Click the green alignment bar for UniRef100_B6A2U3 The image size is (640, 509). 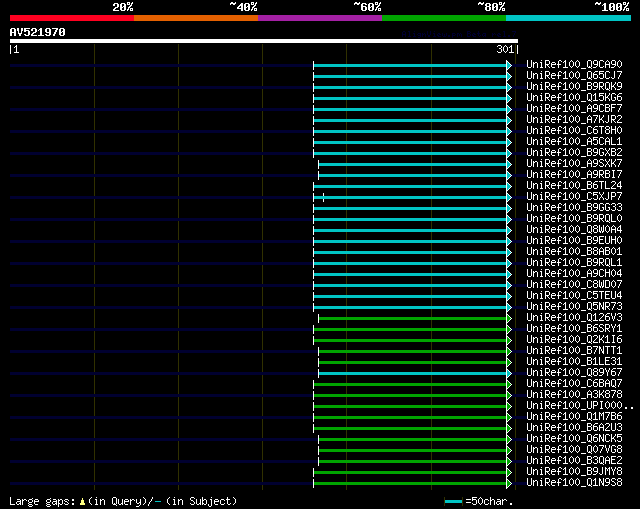click(x=410, y=429)
